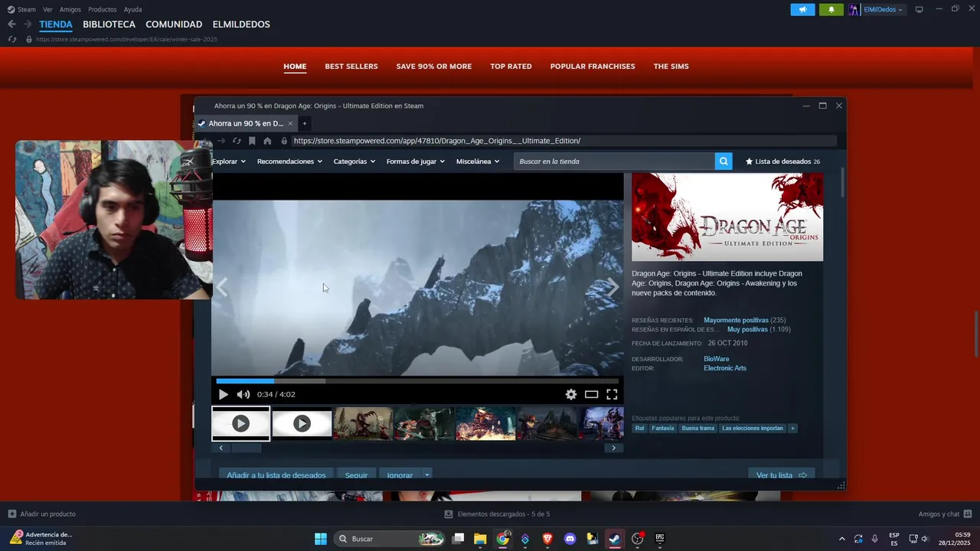Open 'Elementos descargados' downloads status

[496, 514]
